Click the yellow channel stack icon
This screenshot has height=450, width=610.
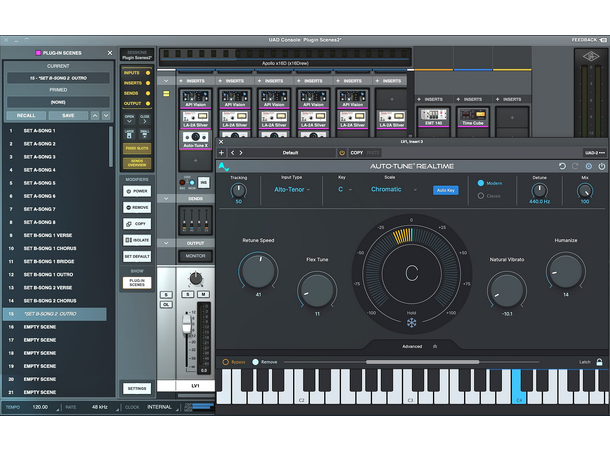(166, 94)
